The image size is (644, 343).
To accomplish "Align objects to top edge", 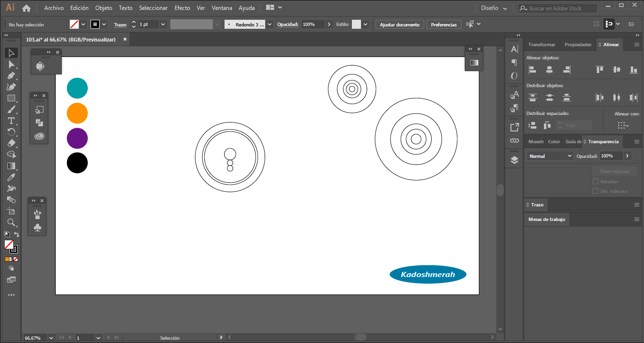I will (600, 70).
